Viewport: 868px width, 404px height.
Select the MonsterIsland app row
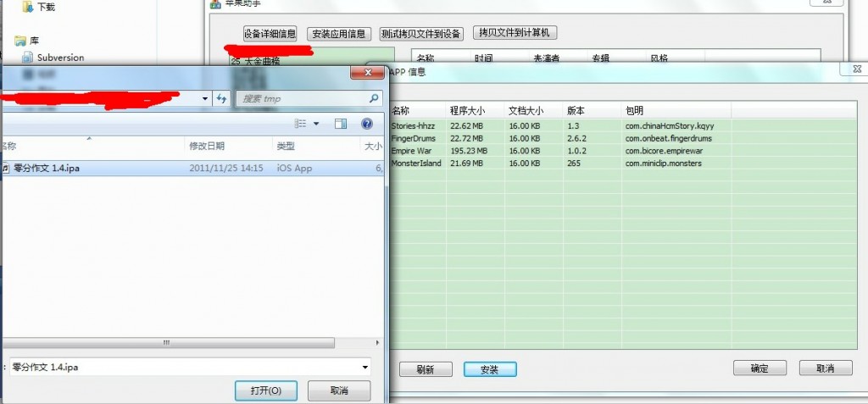623,163
